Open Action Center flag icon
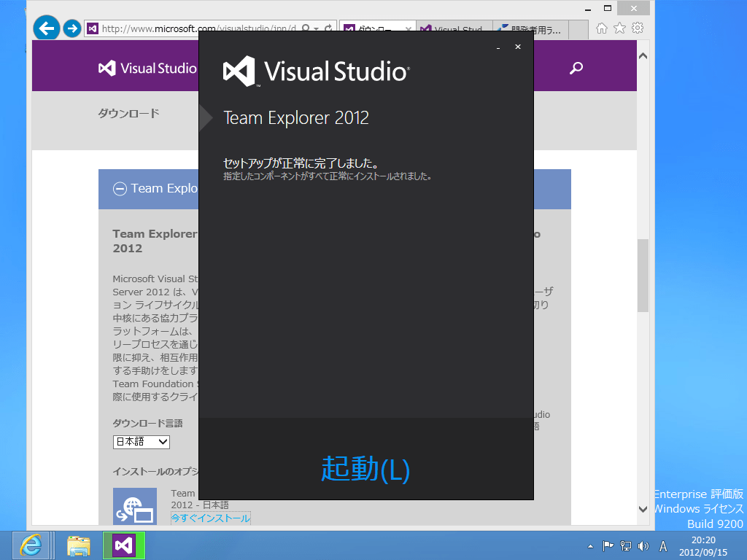 click(x=608, y=546)
